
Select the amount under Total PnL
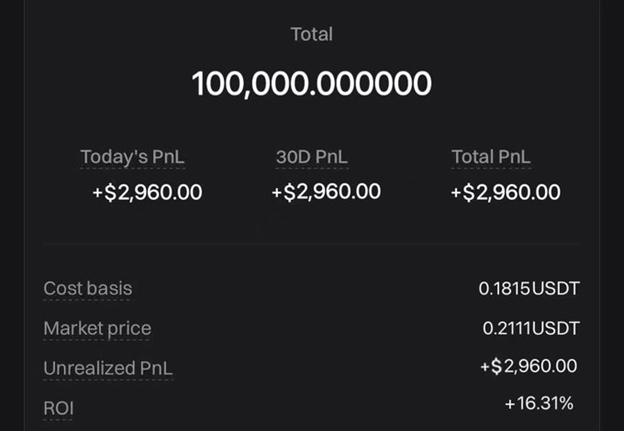coord(505,192)
